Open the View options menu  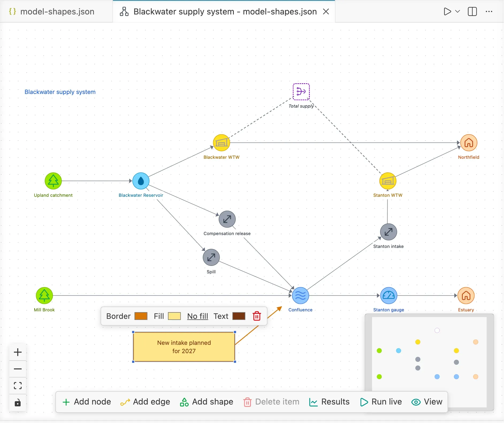click(427, 402)
